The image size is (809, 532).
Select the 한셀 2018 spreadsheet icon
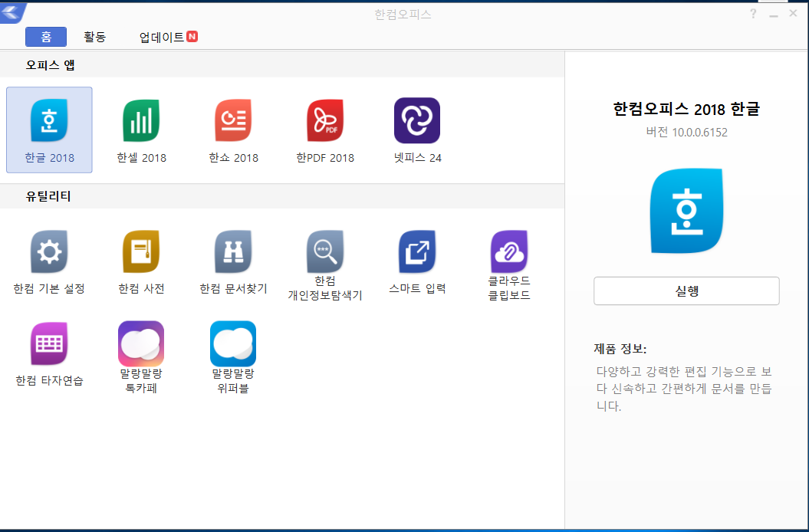pos(141,120)
